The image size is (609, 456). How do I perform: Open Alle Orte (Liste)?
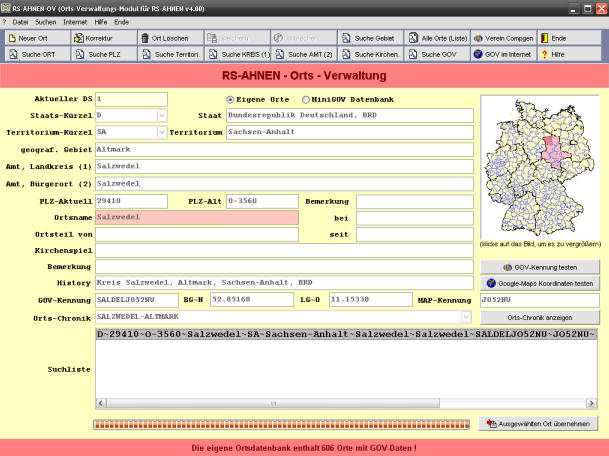[437, 38]
